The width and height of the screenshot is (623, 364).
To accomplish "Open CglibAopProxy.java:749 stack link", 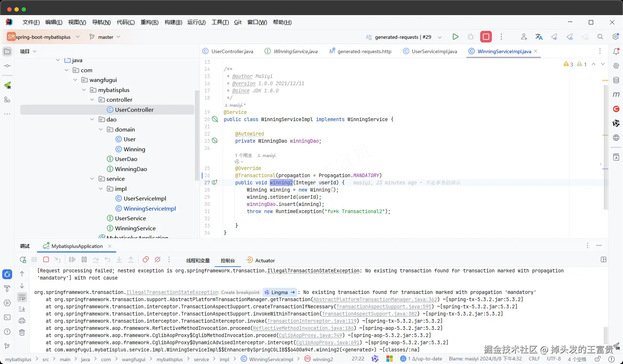I will click(310, 335).
